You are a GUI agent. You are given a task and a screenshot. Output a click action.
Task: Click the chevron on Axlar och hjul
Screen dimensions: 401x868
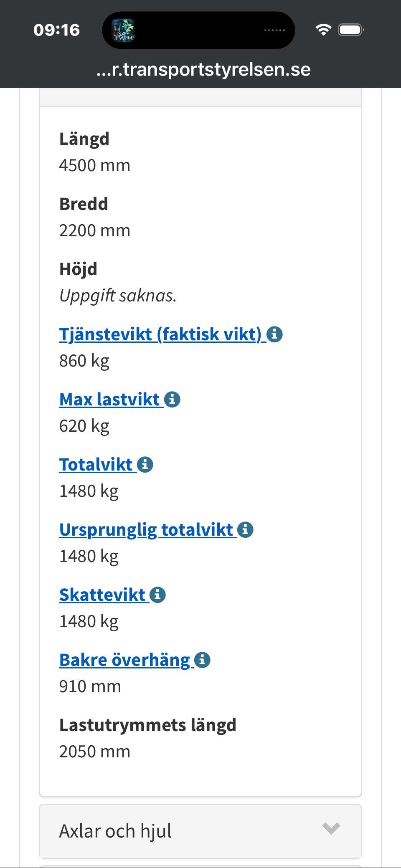[x=331, y=828]
